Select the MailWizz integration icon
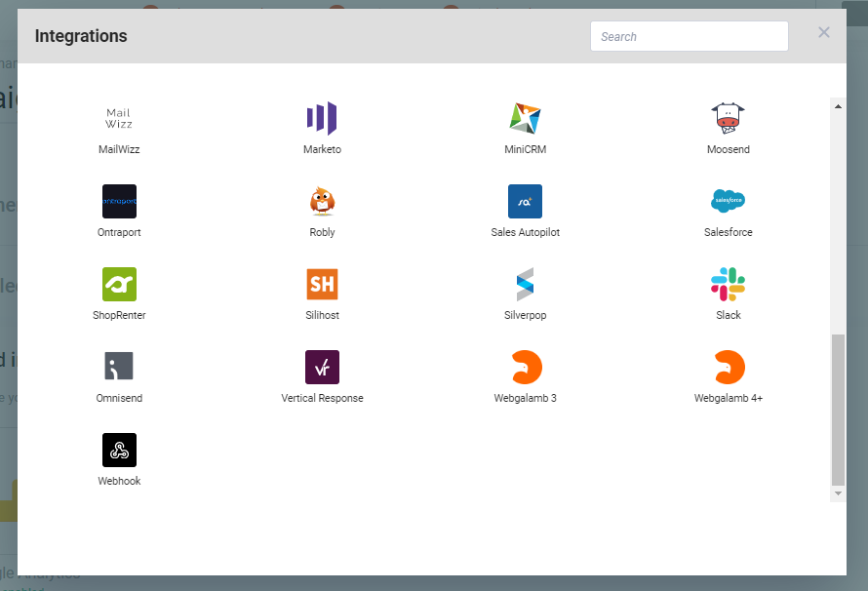This screenshot has width=868, height=591. tap(119, 118)
